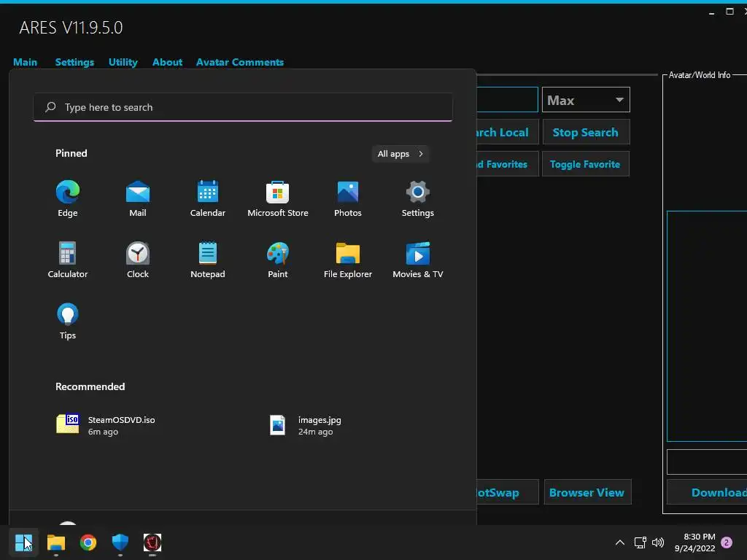This screenshot has height=560, width=747.
Task: Switch to the ARES app in the taskbar
Action: [152, 542]
